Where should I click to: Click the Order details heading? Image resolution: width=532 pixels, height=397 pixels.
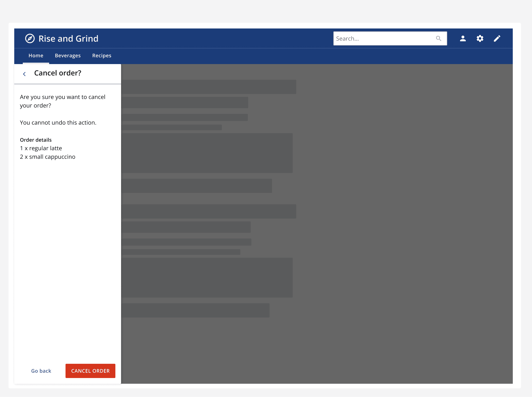click(x=36, y=140)
